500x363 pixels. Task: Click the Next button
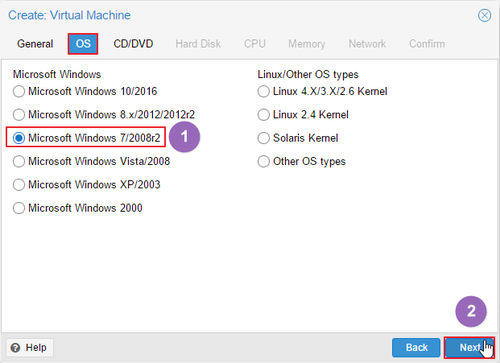(x=469, y=348)
